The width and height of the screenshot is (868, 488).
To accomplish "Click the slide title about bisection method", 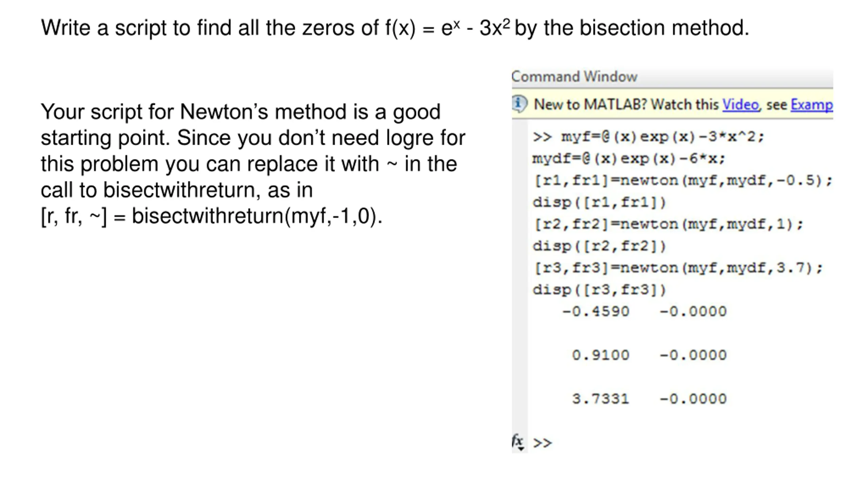I will tap(395, 28).
